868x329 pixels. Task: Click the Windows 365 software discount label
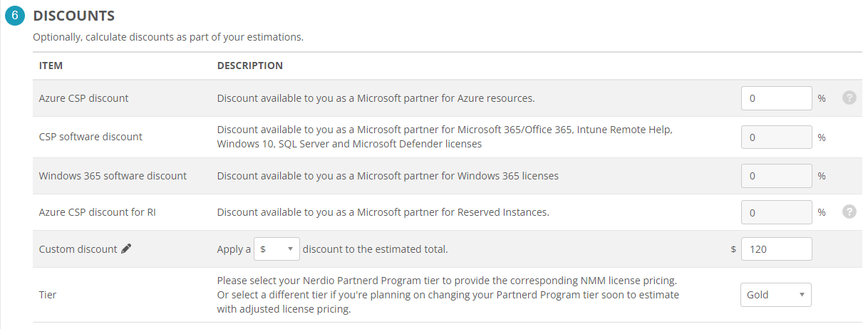point(113,176)
